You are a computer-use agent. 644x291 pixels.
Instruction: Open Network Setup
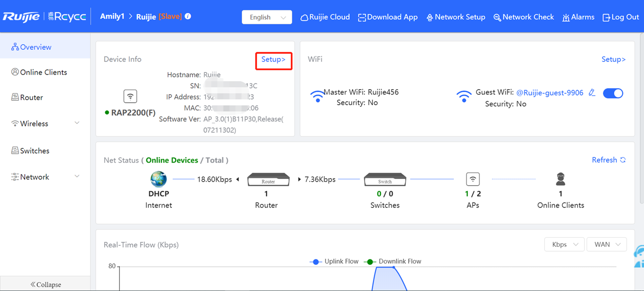(x=456, y=17)
